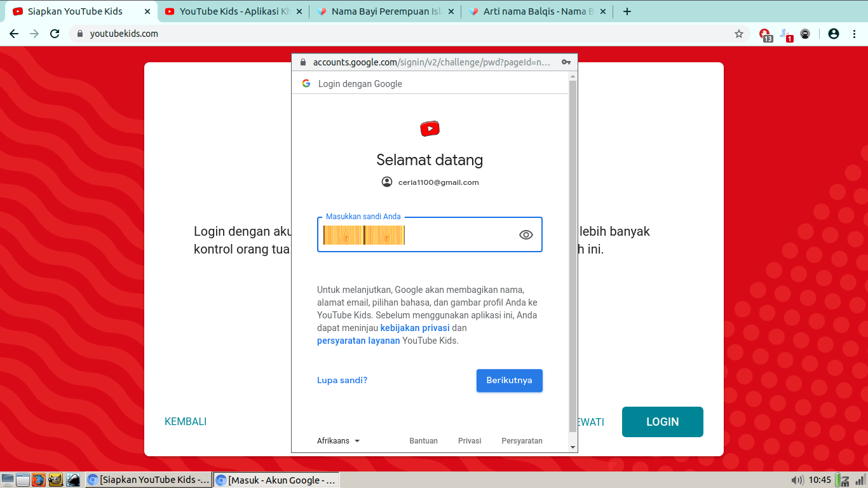Open the Chrome three-dot menu

pos(854,34)
